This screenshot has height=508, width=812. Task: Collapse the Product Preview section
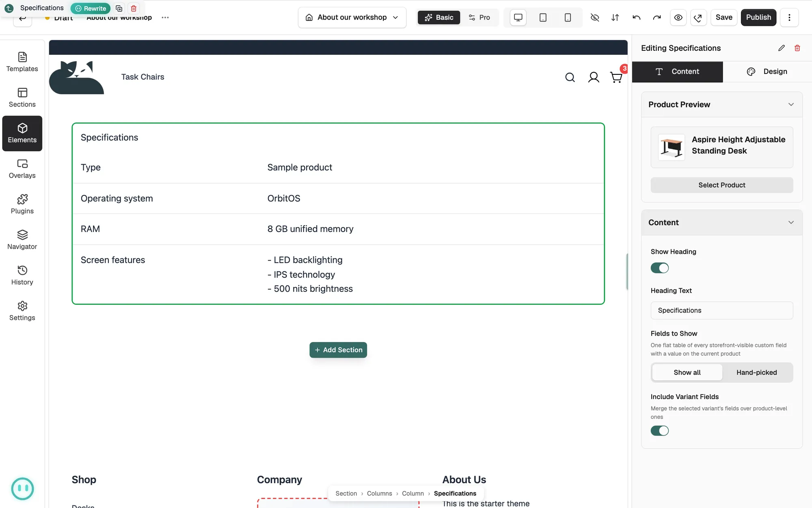tap(791, 104)
